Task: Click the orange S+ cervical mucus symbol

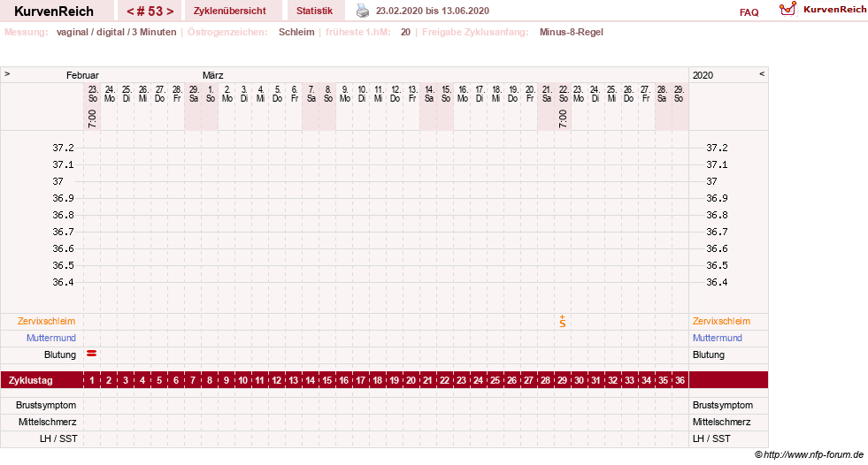Action: point(563,321)
